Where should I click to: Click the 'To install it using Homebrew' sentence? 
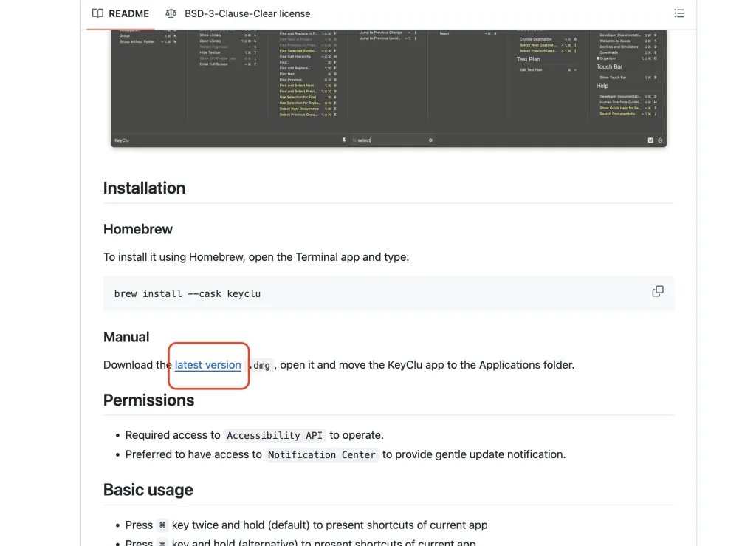(x=256, y=257)
